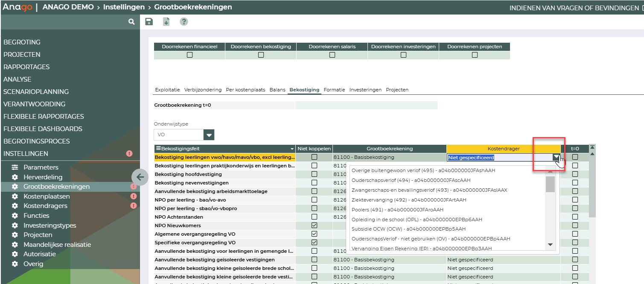Image resolution: width=644 pixels, height=284 pixels.
Task: Click the Anago logo
Action: click(17, 7)
